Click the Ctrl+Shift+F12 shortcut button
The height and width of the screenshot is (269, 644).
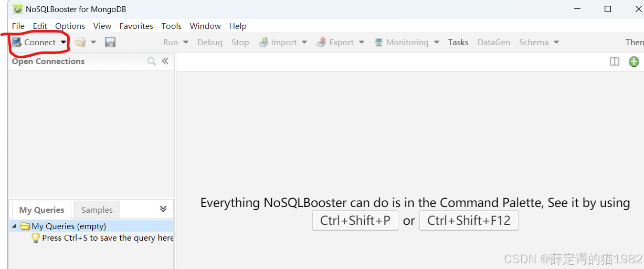[x=469, y=220]
